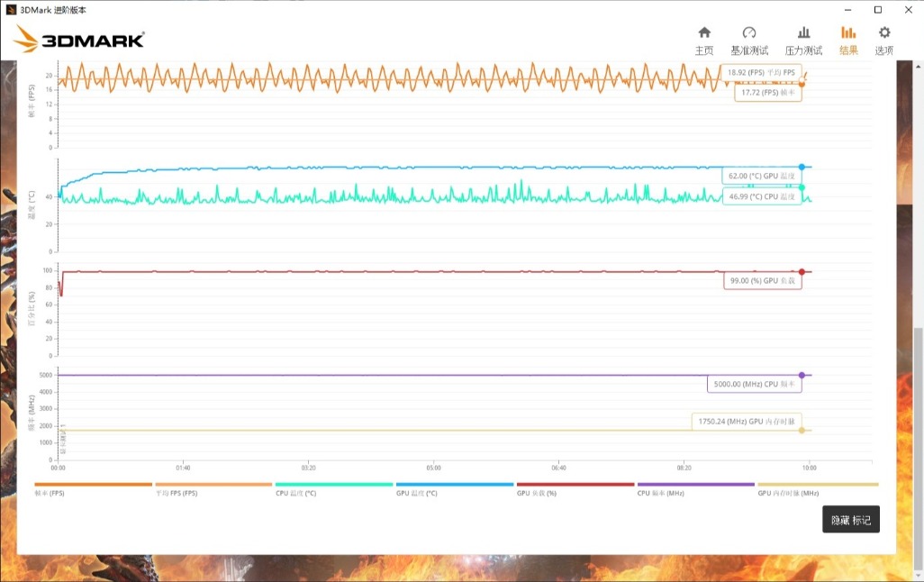This screenshot has height=582, width=924.
Task: Click the yellow GPU 内存时钟 legend swatch
Action: [817, 485]
